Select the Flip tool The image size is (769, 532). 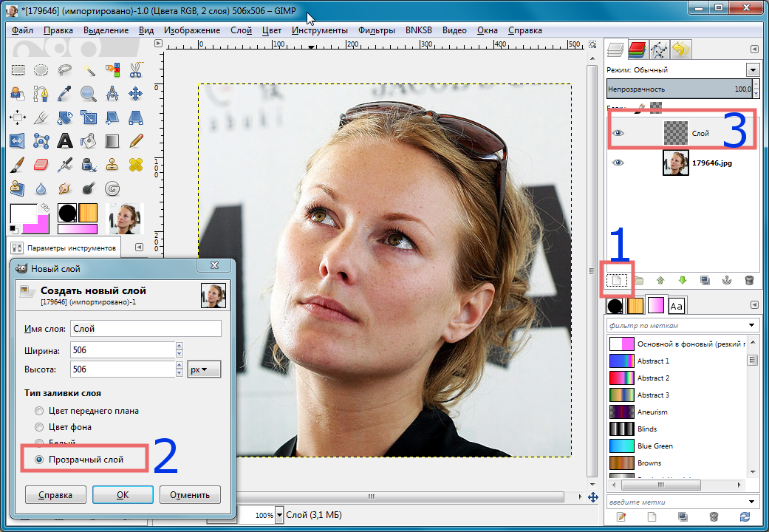pyautogui.click(x=18, y=141)
